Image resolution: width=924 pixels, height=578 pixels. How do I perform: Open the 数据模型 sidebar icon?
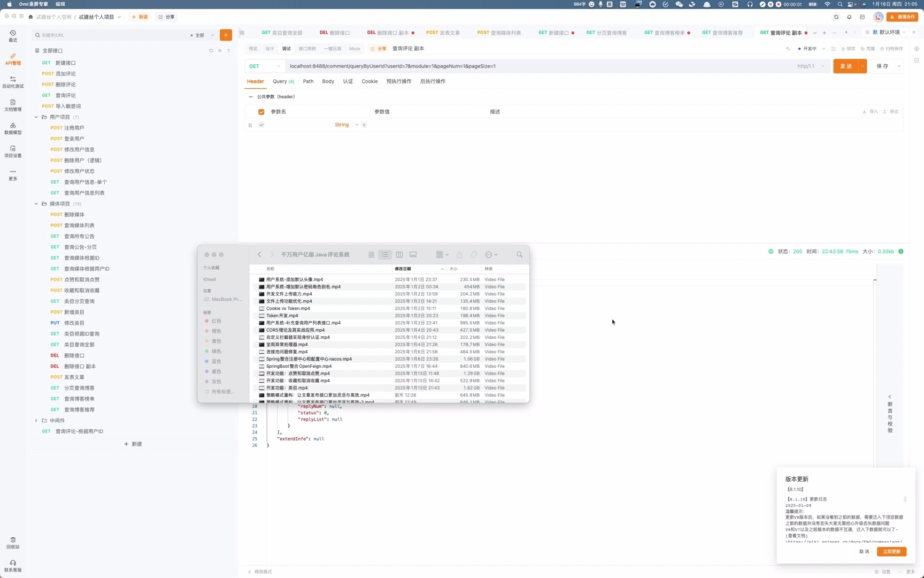13,128
